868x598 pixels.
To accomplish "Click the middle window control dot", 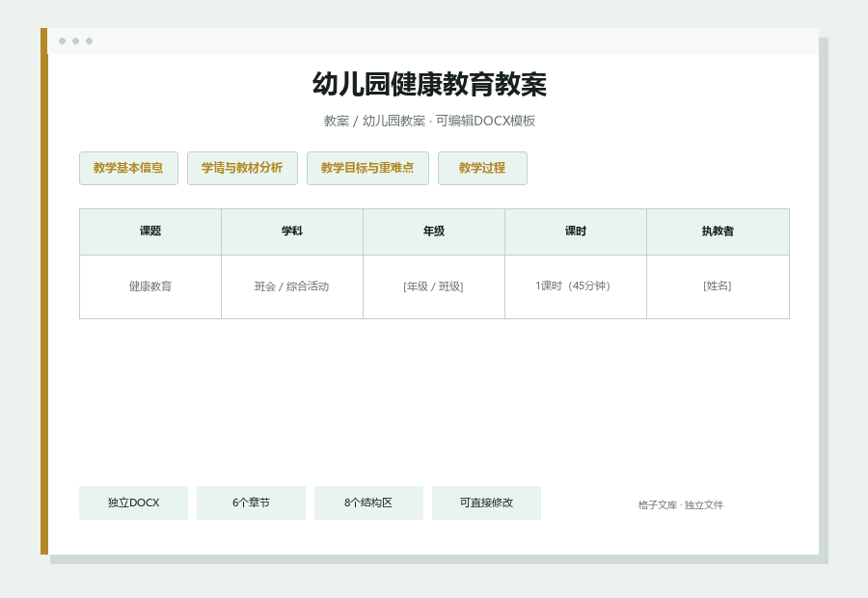I will click(76, 41).
